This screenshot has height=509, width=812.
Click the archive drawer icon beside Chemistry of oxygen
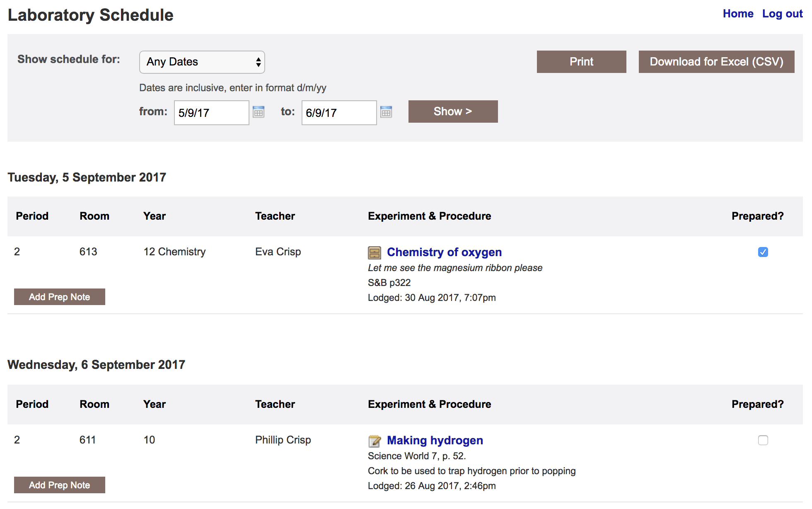[374, 252]
